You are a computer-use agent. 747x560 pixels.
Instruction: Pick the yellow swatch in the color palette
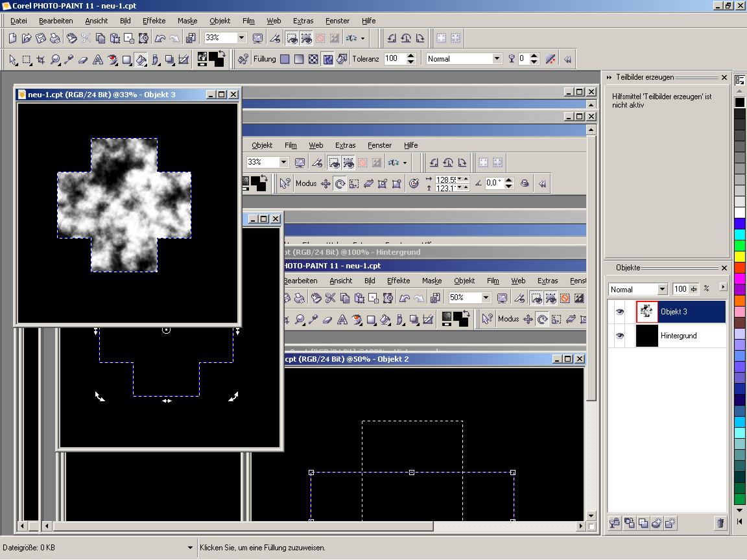740,257
